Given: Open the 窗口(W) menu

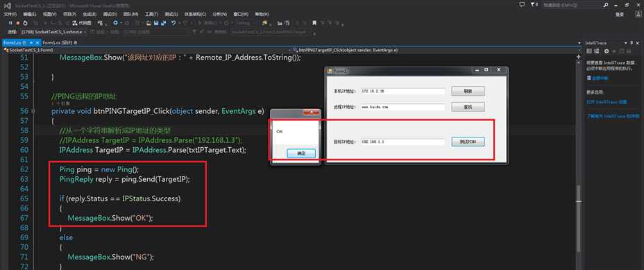Looking at the screenshot, I should coord(241,14).
